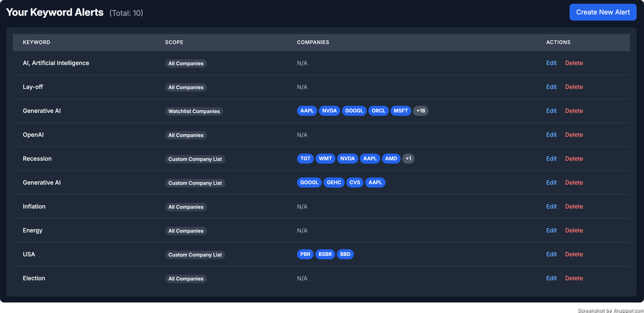This screenshot has height=313, width=644.
Task: Select the MSFT ticker chip
Action: (x=400, y=111)
